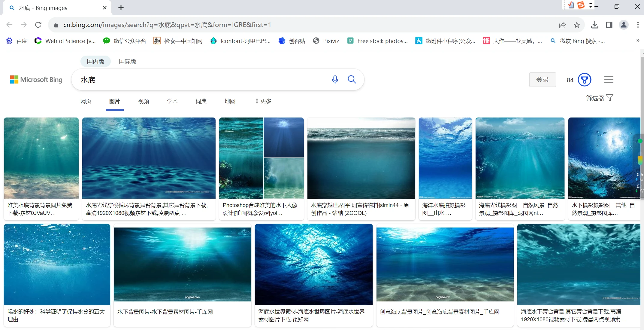The image size is (644, 330).
Task: Switch to the 视频 video tab
Action: [144, 101]
